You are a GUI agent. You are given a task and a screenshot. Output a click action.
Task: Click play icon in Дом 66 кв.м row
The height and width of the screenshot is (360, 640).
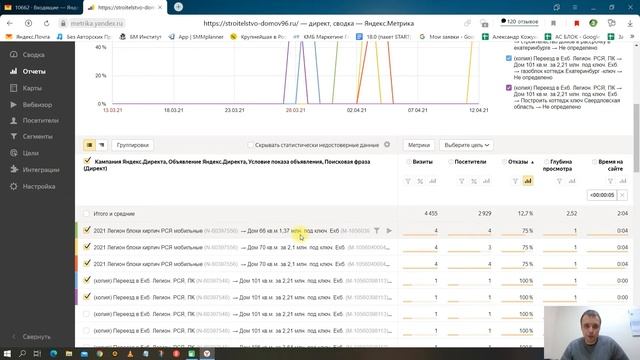[x=389, y=231]
